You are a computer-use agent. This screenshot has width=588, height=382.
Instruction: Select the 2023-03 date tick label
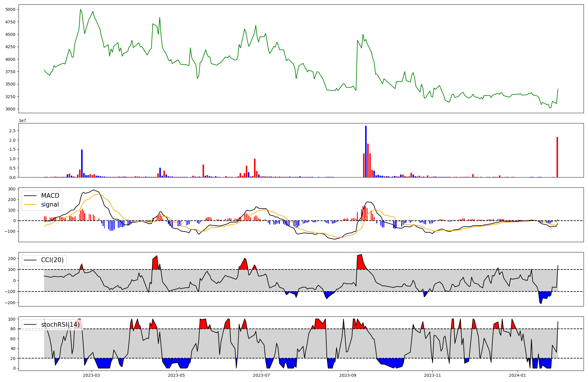coord(91,375)
